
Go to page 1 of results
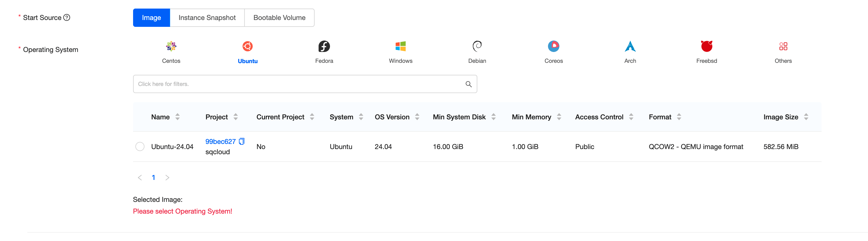(153, 178)
